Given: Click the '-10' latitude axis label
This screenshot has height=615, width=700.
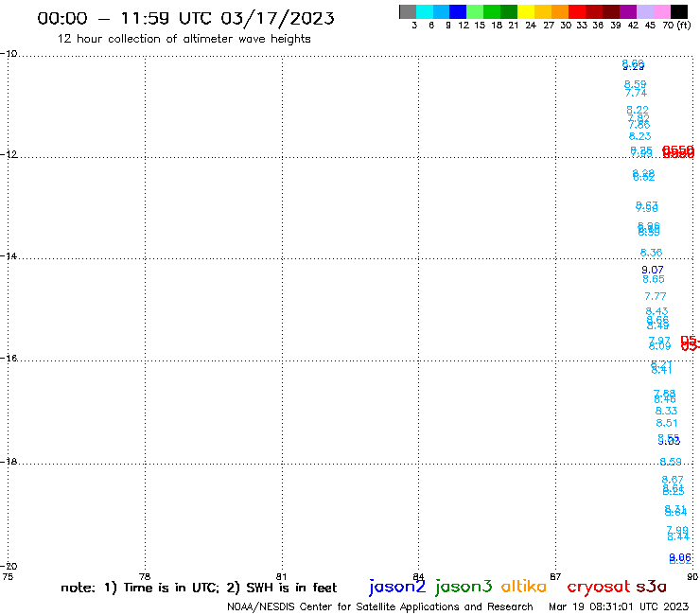Looking at the screenshot, I should coord(9,54).
